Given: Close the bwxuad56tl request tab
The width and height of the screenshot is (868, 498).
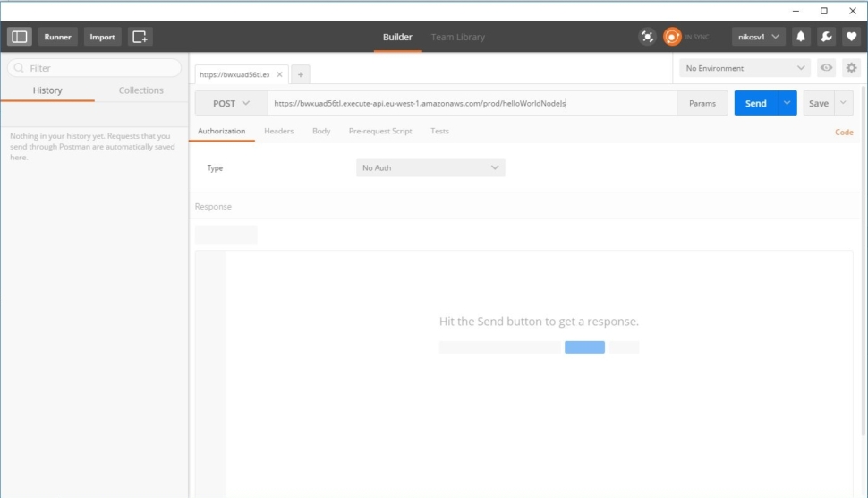Looking at the screenshot, I should pos(279,74).
